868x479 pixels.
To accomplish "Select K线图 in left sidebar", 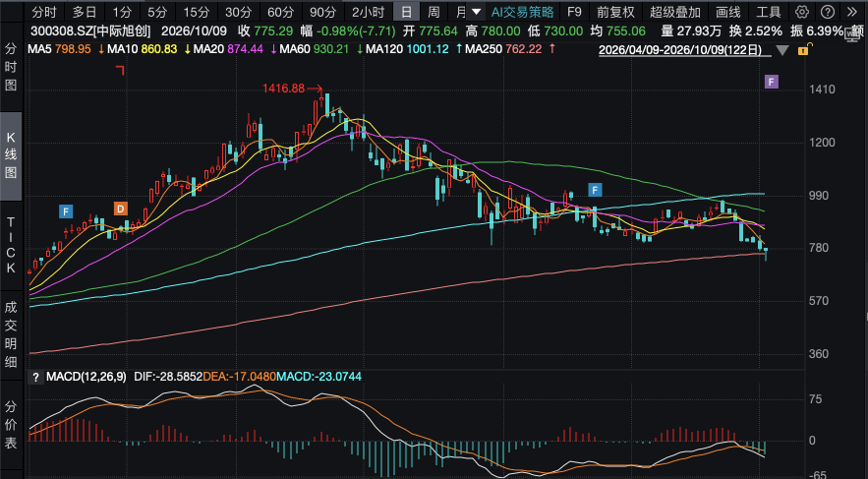I will (x=11, y=155).
